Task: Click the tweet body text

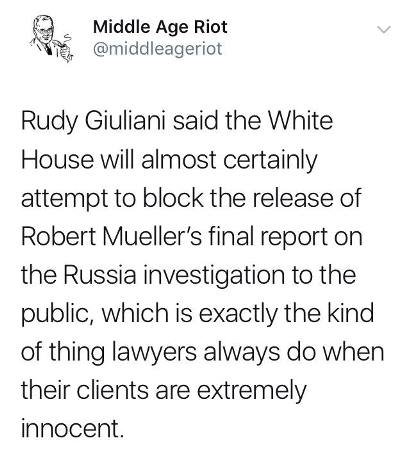Action: 202,274
